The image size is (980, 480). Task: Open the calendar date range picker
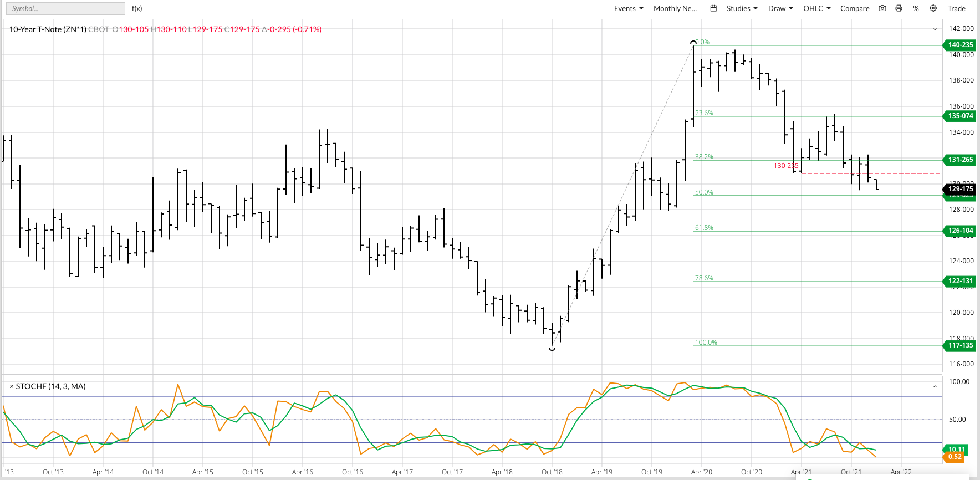click(714, 8)
